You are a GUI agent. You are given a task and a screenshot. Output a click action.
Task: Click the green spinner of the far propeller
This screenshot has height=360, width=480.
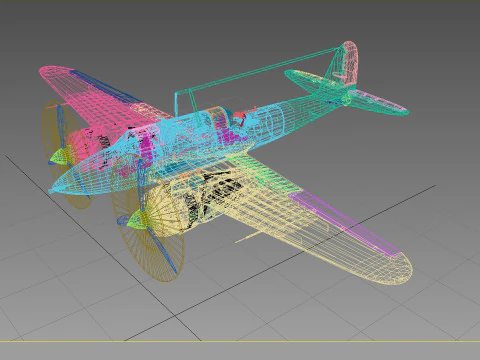point(60,156)
